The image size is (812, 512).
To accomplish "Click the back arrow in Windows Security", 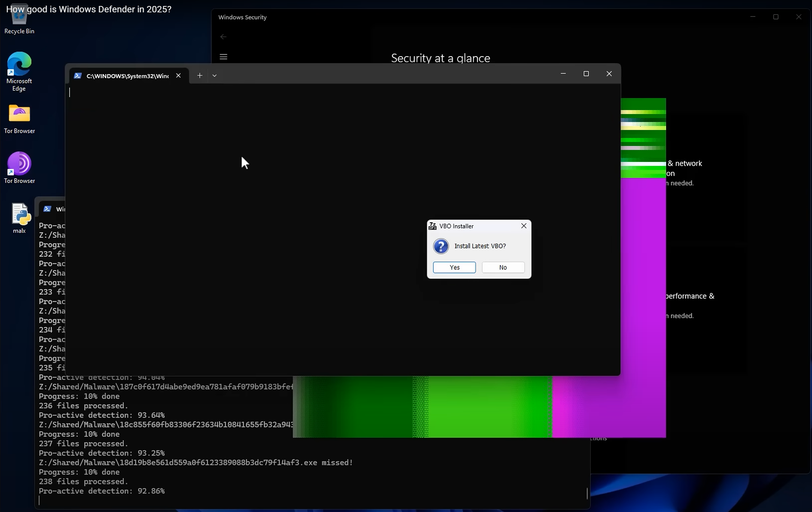I will click(x=223, y=37).
